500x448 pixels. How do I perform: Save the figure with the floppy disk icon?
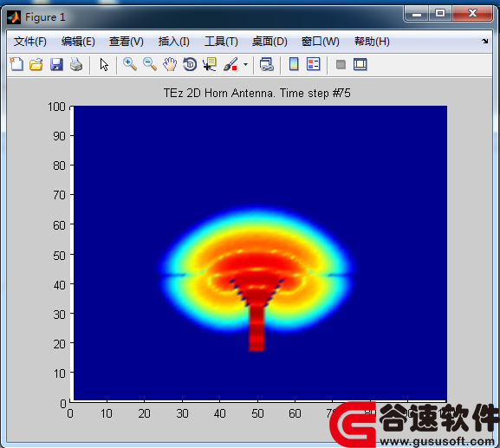pos(56,64)
